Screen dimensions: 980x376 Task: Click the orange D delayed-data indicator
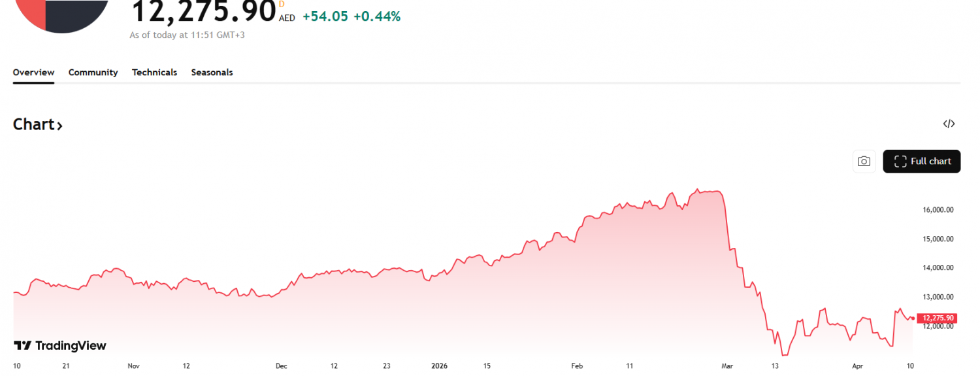pyautogui.click(x=282, y=4)
